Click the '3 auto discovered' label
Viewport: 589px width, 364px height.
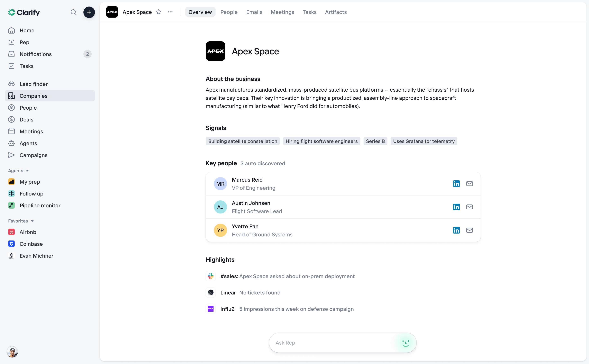[x=263, y=163]
